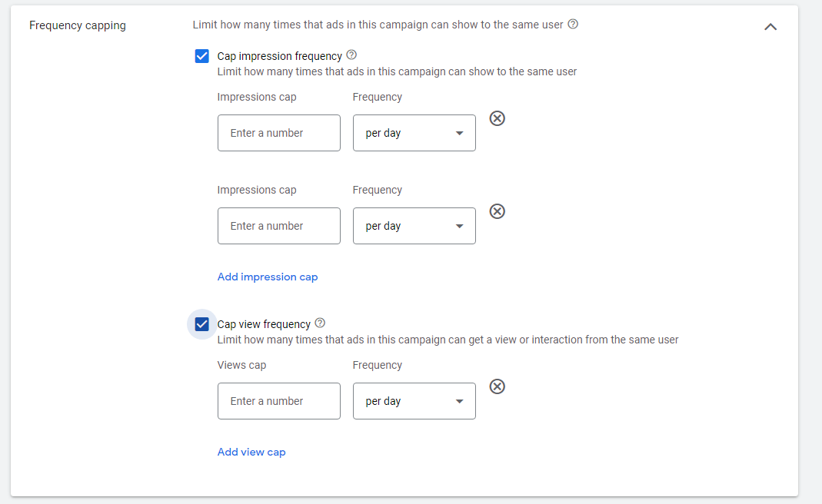
Task: Open first impressions cap 'per day' dropdown
Action: click(x=414, y=133)
